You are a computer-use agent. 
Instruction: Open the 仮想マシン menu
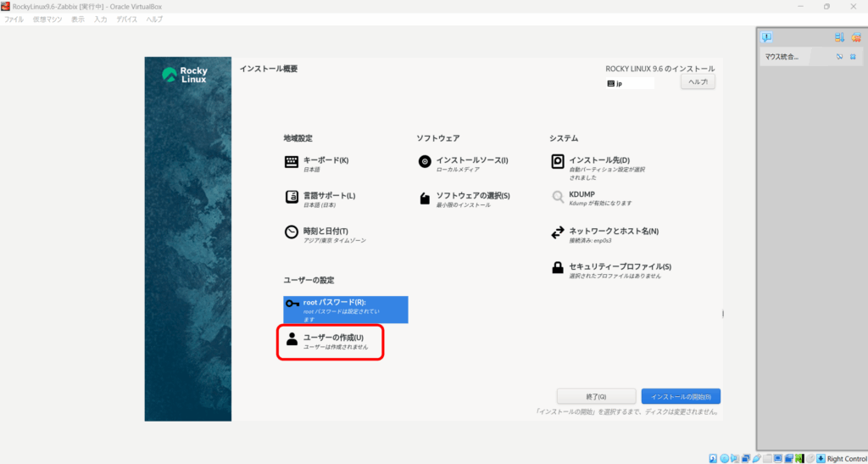coord(47,20)
